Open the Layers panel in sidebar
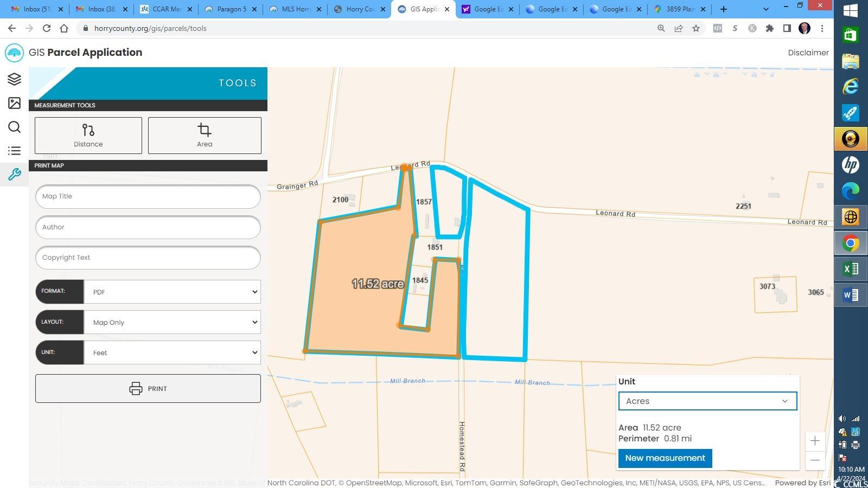 [x=14, y=79]
